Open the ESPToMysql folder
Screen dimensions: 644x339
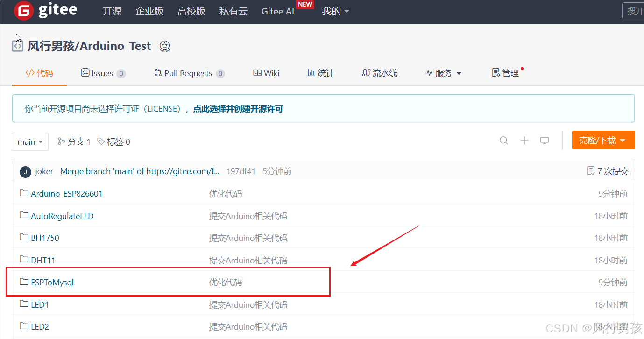[x=52, y=282]
